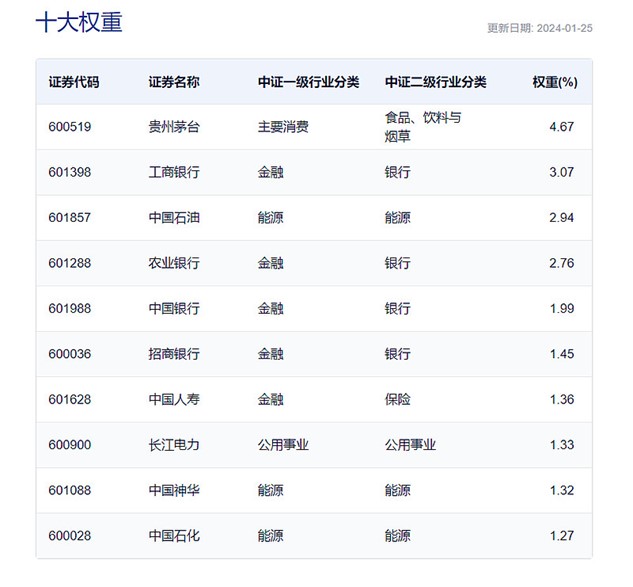Screen dimensions: 633x587
Task: Click the weight value 1.32
Action: point(562,491)
